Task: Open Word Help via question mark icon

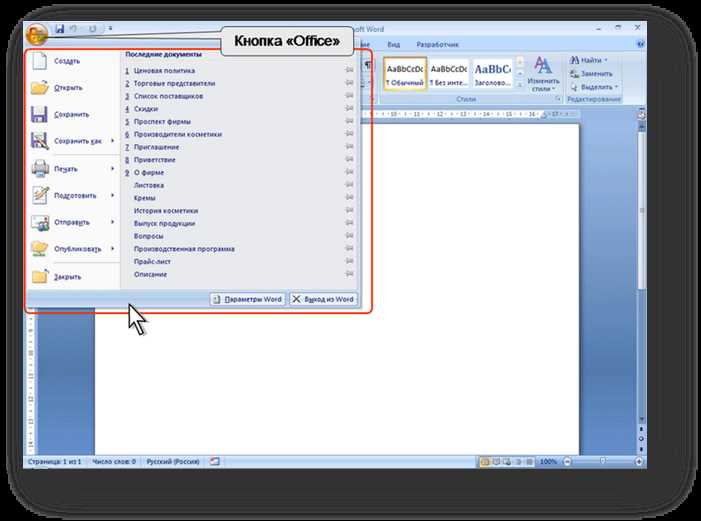Action: pos(640,44)
